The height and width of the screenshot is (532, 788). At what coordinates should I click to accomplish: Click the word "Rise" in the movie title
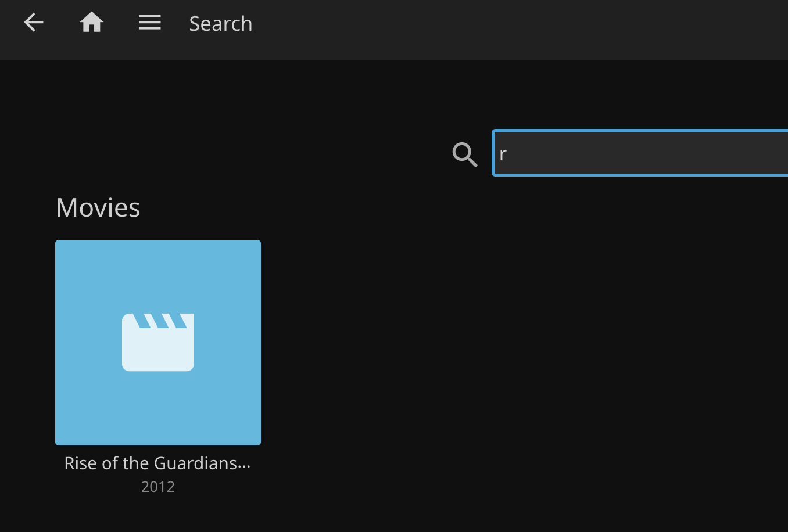click(x=77, y=463)
